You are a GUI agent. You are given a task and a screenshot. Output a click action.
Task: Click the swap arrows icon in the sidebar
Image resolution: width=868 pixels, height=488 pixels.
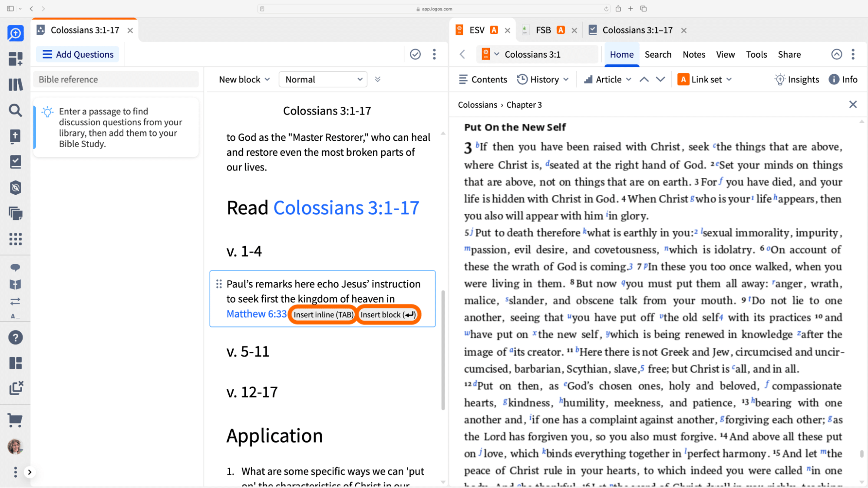(x=15, y=301)
